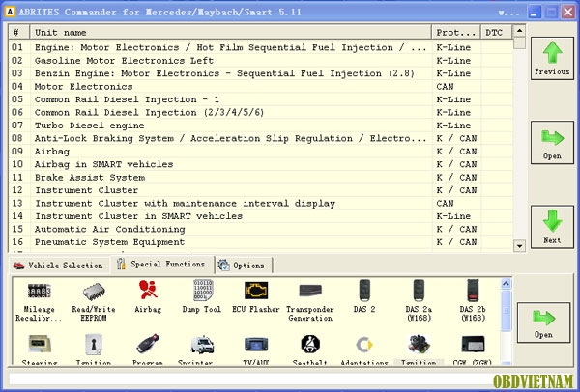
Task: Select the Benzin Engine (2.8) row
Action: pos(261,73)
